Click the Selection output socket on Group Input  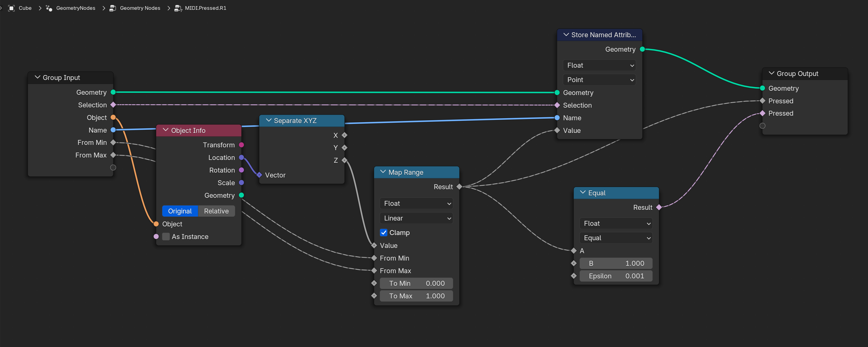(113, 105)
